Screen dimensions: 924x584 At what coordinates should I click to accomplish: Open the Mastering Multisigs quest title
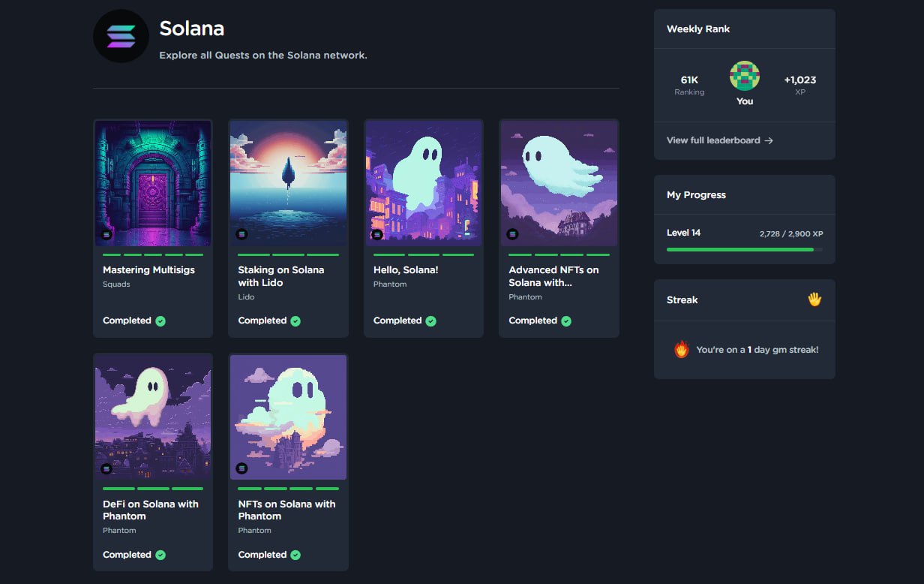[148, 269]
